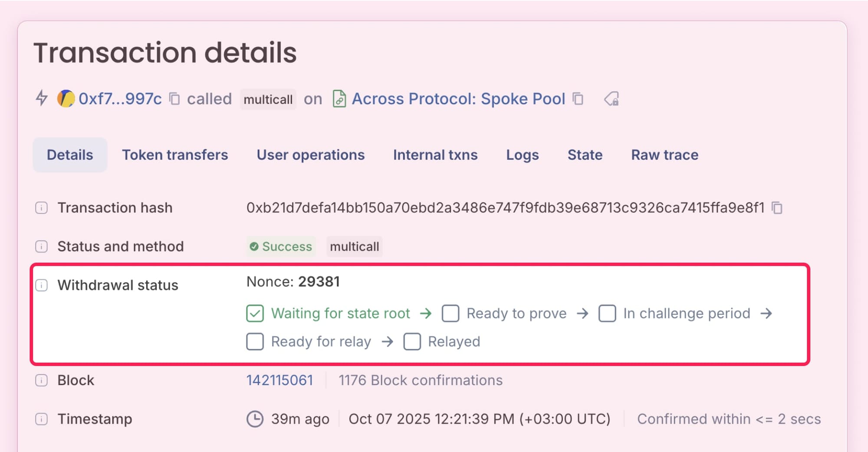Screen dimensions: 868x452
Task: Open the private tag lock icon
Action: tap(612, 99)
